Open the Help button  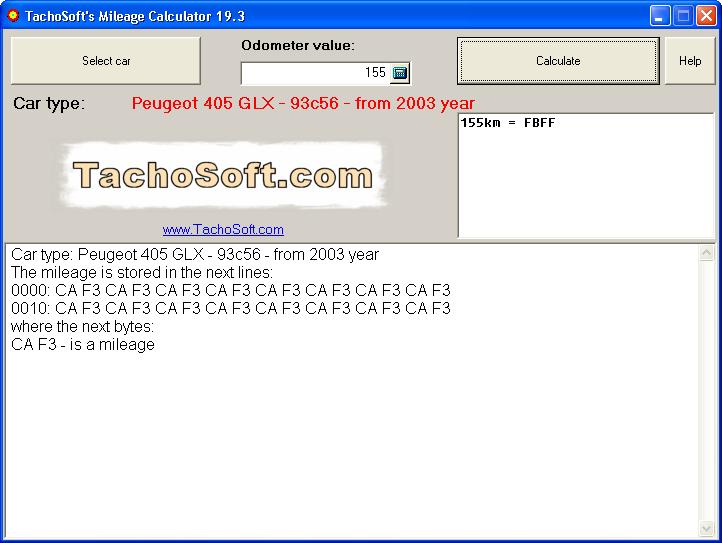[x=690, y=61]
